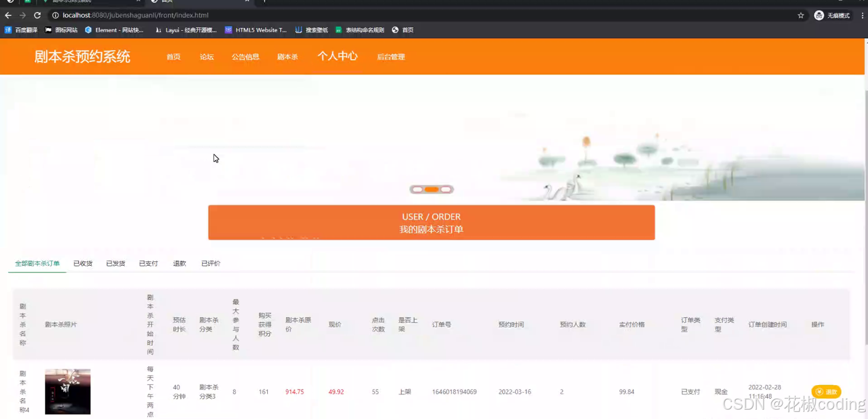
Task: Select the third carousel indicator dot
Action: pos(446,190)
